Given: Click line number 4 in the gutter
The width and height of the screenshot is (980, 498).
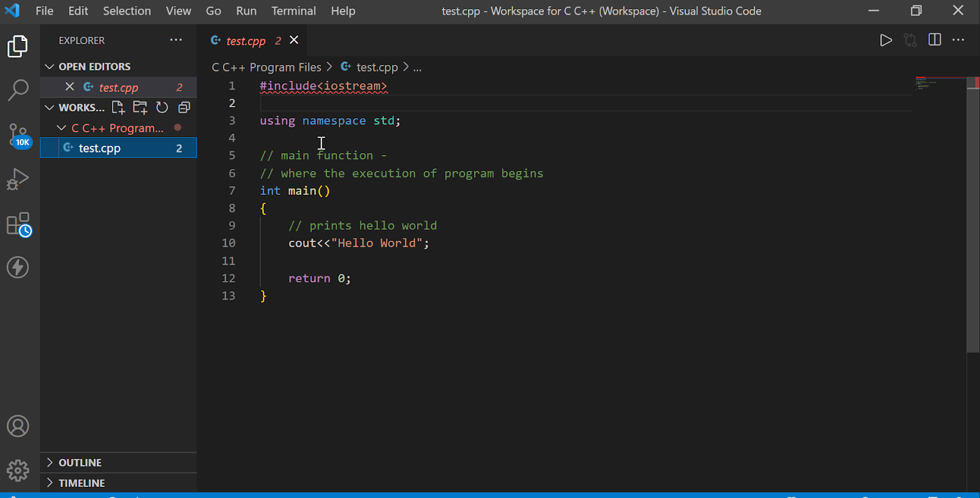Looking at the screenshot, I should click(x=232, y=138).
